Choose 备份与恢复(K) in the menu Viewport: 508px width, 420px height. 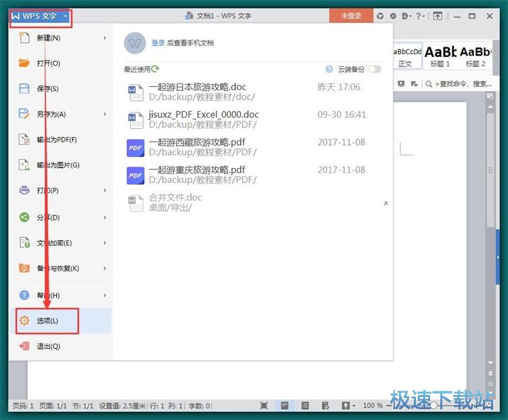tap(62, 268)
